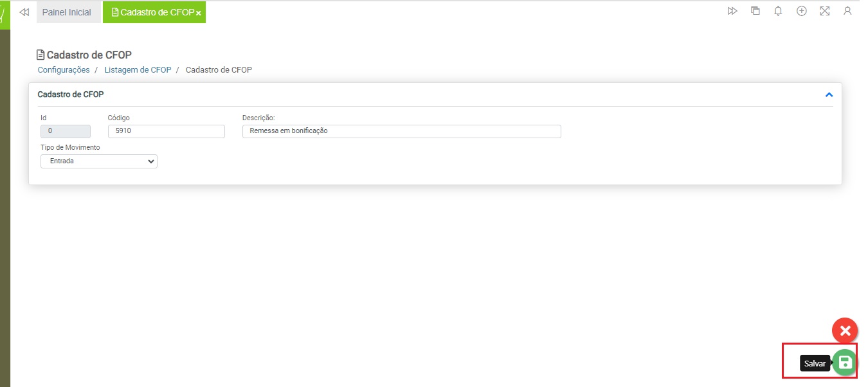Screen dimensions: 868x387
Task: Focus the Descrição text field
Action: [x=401, y=131]
